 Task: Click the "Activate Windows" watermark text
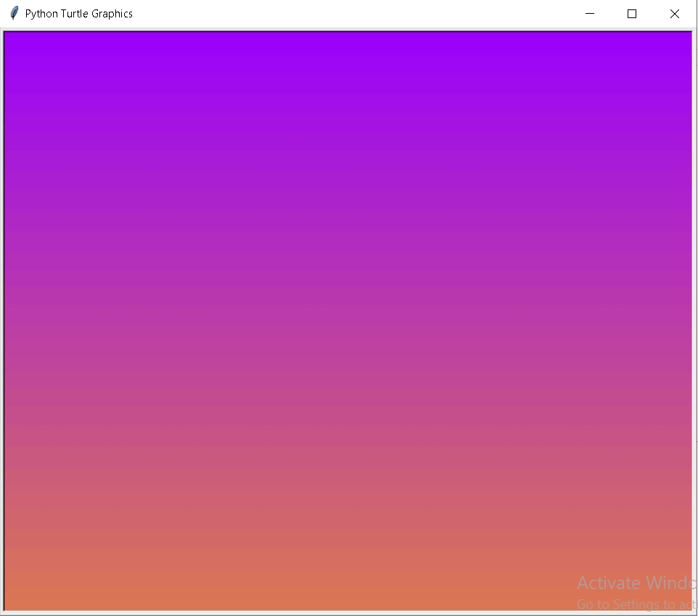[x=636, y=583]
